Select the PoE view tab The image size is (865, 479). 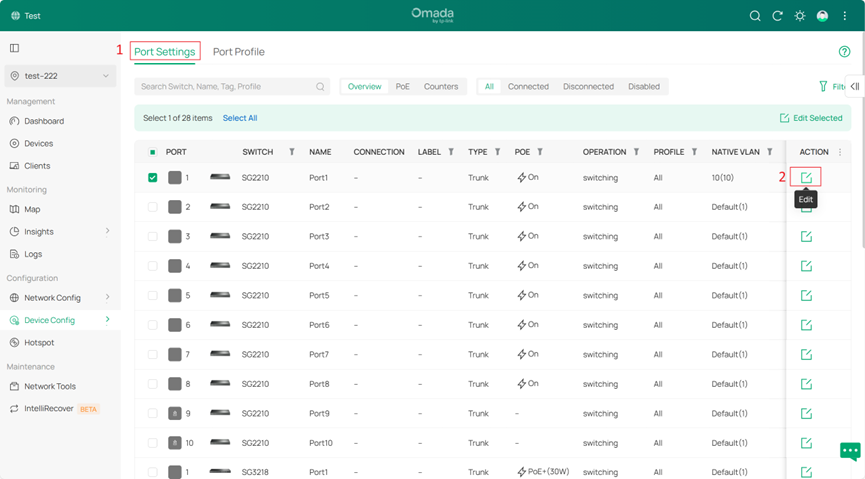(402, 87)
